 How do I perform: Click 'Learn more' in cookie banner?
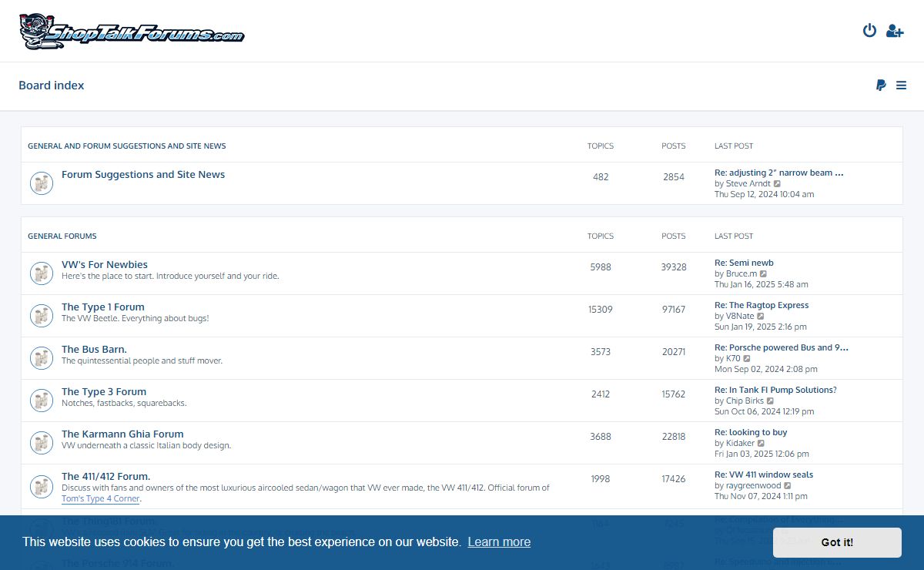tap(499, 542)
